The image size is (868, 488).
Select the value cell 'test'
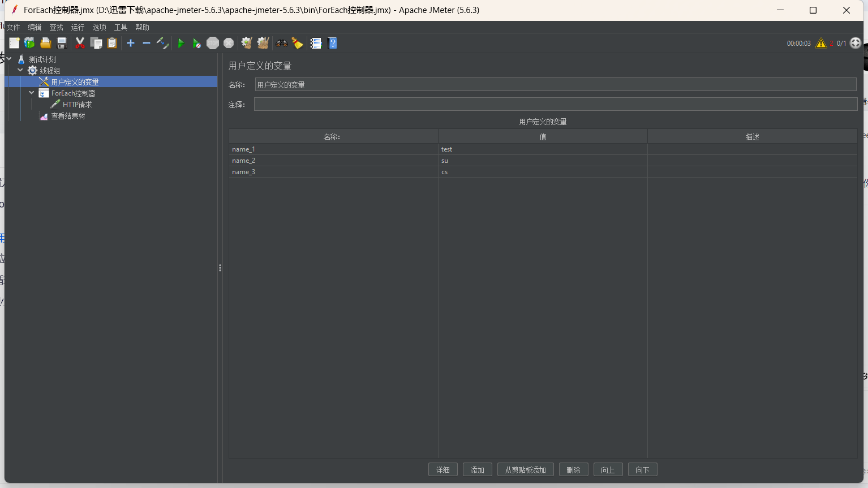click(x=543, y=149)
